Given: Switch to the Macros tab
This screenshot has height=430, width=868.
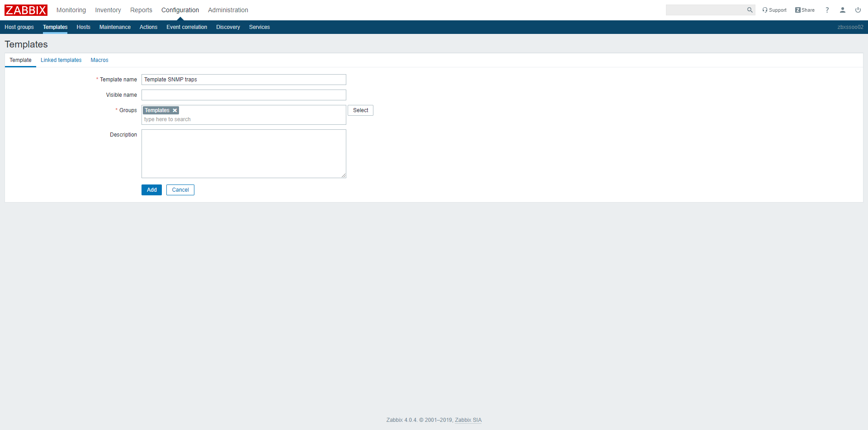Looking at the screenshot, I should (x=99, y=60).
